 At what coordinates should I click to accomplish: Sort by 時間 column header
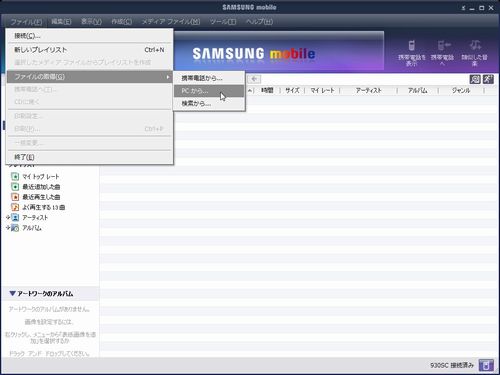coord(267,90)
